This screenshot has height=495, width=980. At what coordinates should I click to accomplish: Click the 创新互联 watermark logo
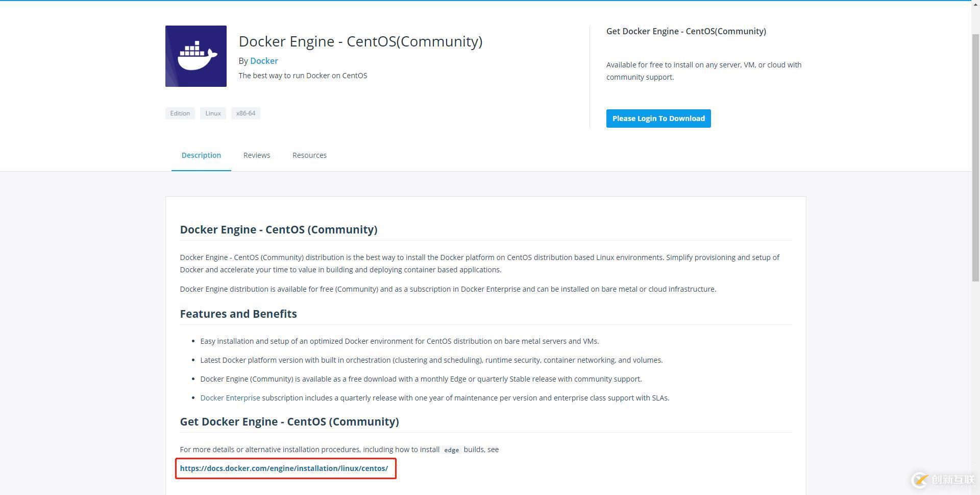click(943, 480)
